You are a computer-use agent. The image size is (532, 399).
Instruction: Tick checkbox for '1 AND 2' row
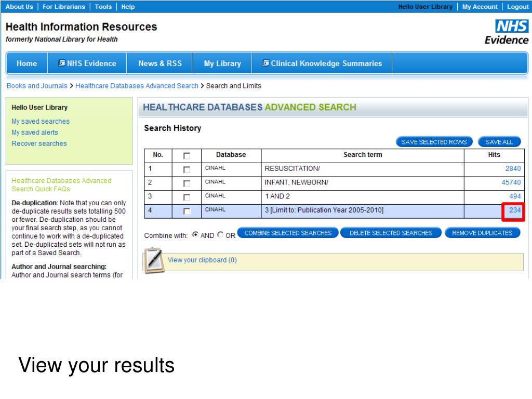187,197
